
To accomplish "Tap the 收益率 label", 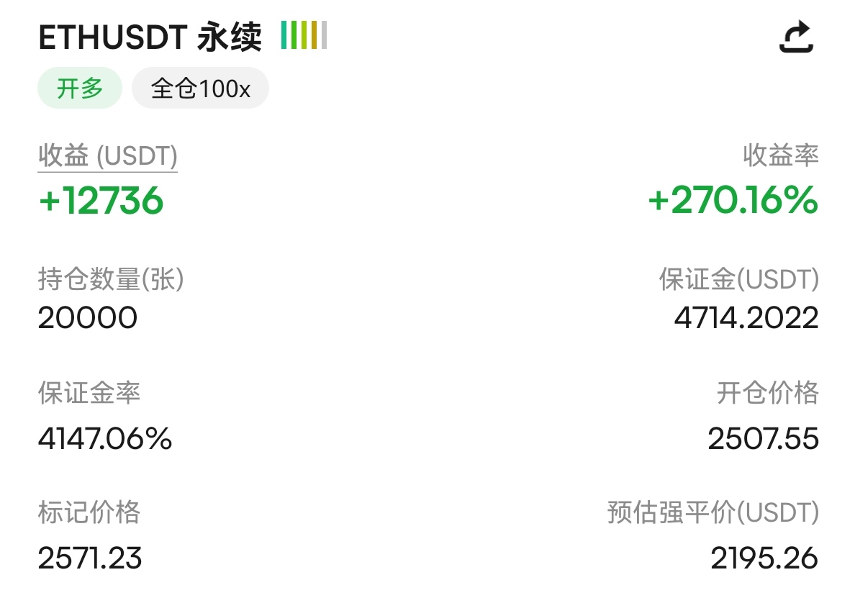I will 780,155.
